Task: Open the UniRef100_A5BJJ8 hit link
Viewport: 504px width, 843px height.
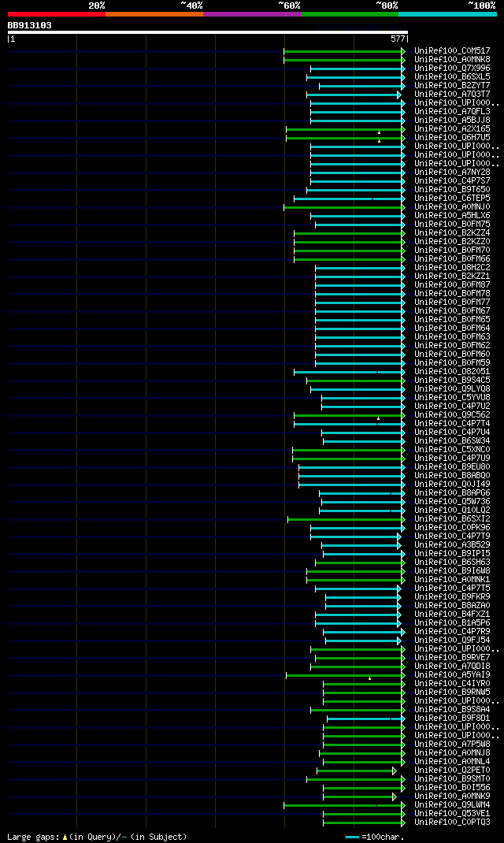Action: [x=452, y=121]
